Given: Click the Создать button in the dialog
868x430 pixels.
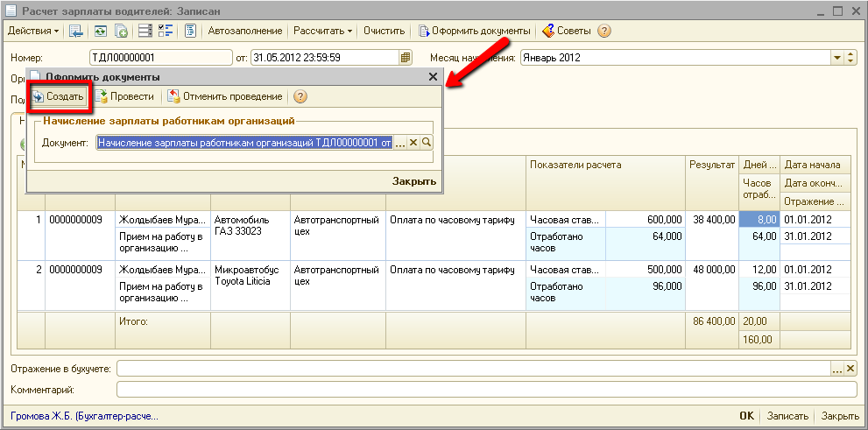Looking at the screenshot, I should click(60, 96).
